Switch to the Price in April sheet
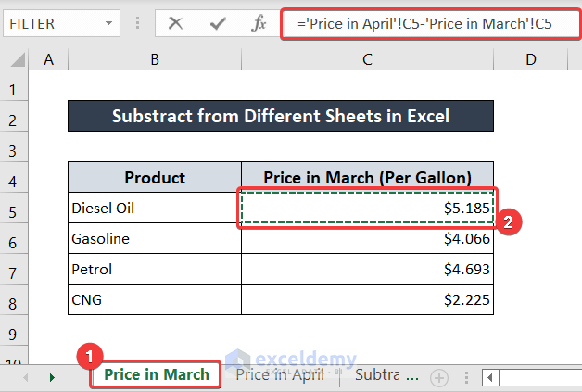Viewport: 582px width, 392px height. click(x=280, y=375)
